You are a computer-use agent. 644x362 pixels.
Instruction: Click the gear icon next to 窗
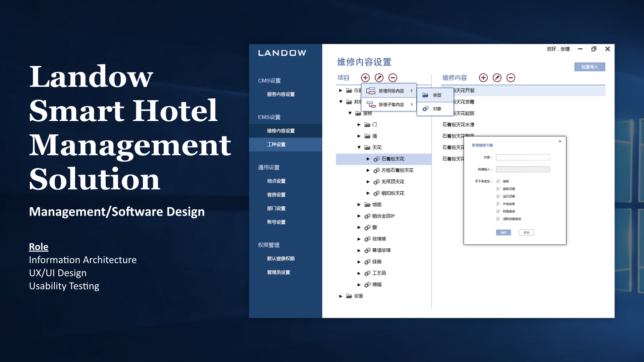click(368, 228)
